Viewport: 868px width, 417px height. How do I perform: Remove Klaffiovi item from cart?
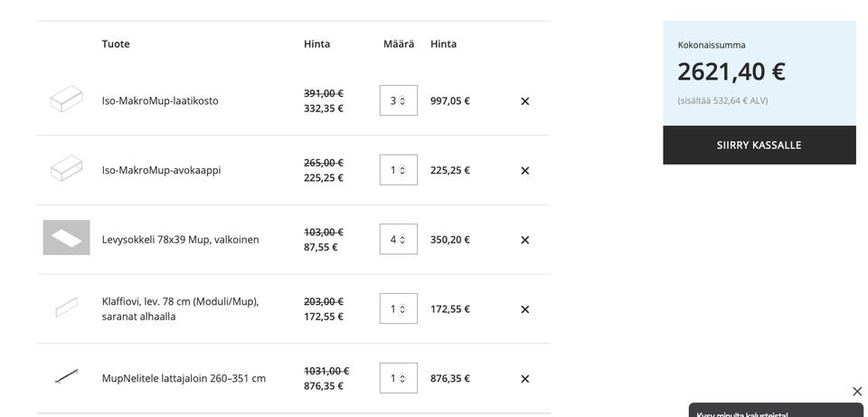point(525,309)
